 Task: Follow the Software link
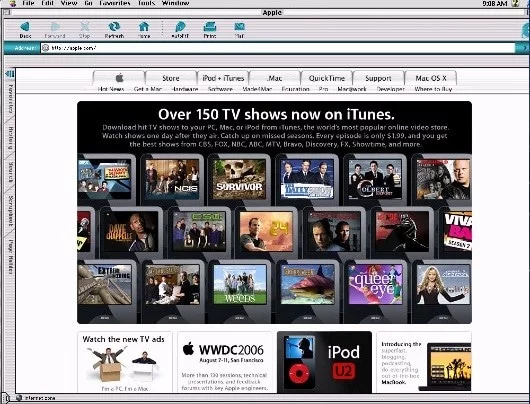(220, 89)
